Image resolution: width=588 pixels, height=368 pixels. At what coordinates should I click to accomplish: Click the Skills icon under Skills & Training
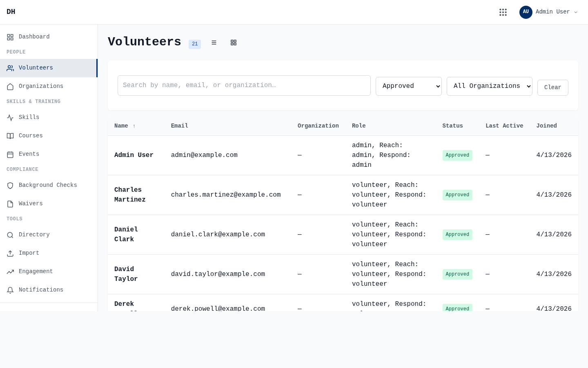pos(10,117)
